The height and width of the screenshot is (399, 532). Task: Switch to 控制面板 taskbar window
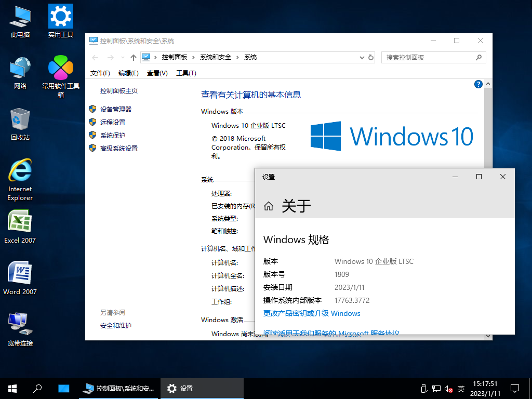pos(118,389)
